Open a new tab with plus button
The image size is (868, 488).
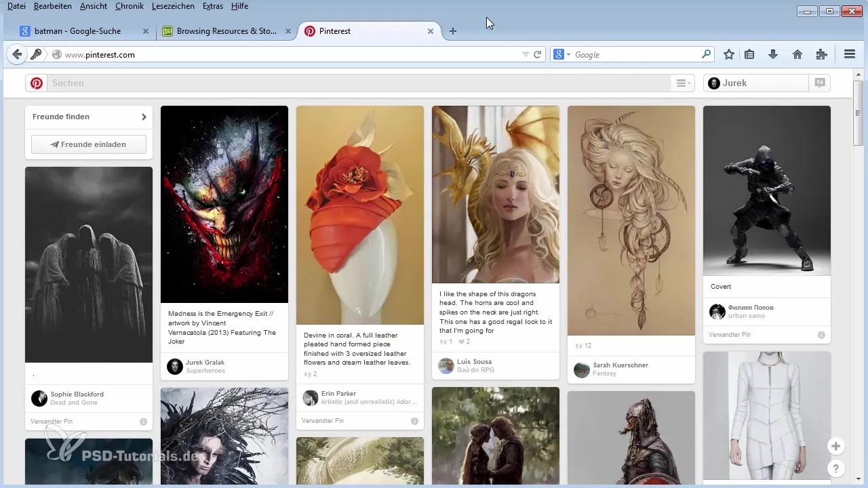click(x=453, y=31)
